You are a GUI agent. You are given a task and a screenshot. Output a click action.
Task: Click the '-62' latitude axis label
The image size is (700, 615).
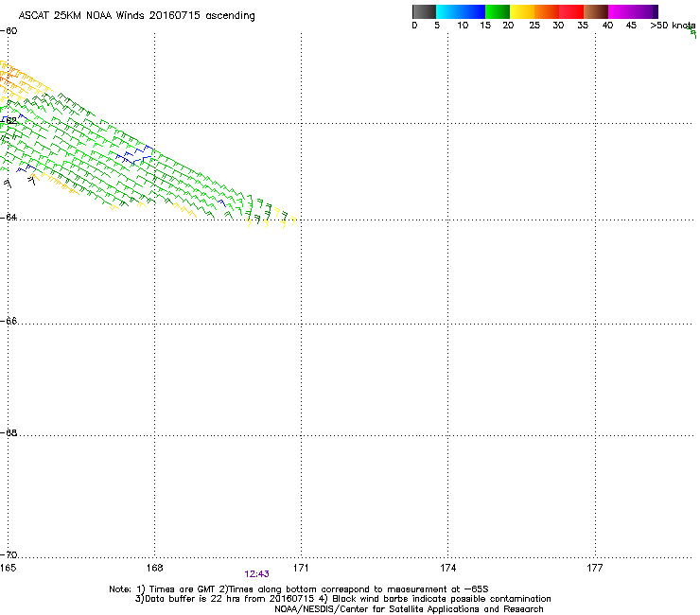coord(9,120)
